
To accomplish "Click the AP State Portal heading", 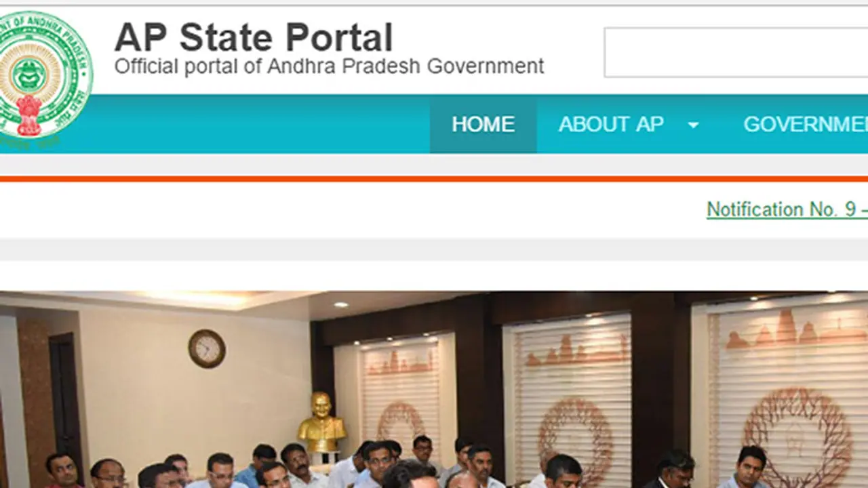I will pyautogui.click(x=254, y=37).
